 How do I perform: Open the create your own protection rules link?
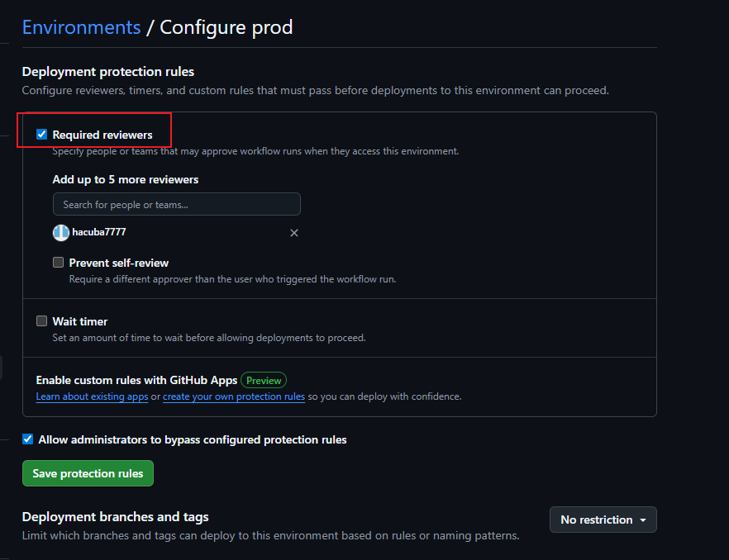[x=234, y=396]
